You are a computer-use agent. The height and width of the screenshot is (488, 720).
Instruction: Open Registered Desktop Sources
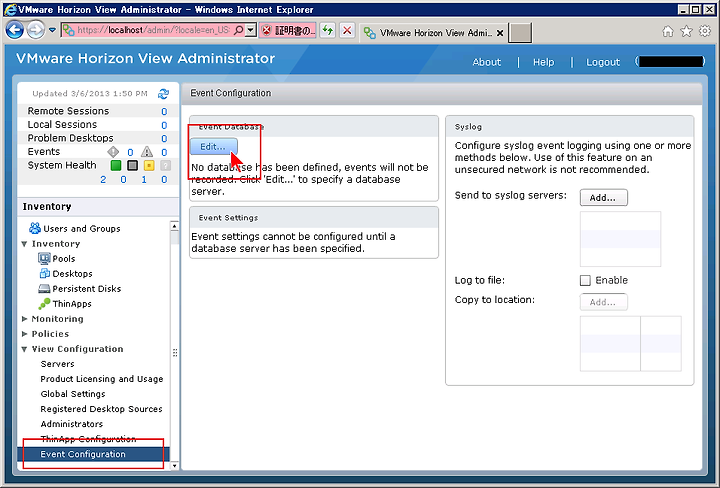101,409
